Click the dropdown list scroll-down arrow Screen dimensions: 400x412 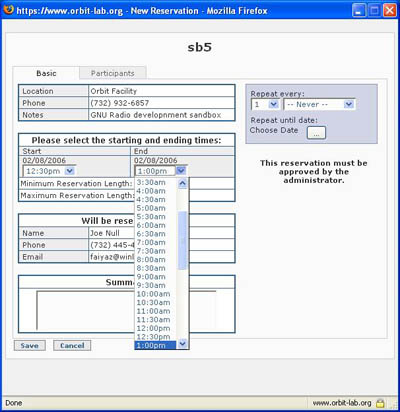(x=182, y=343)
